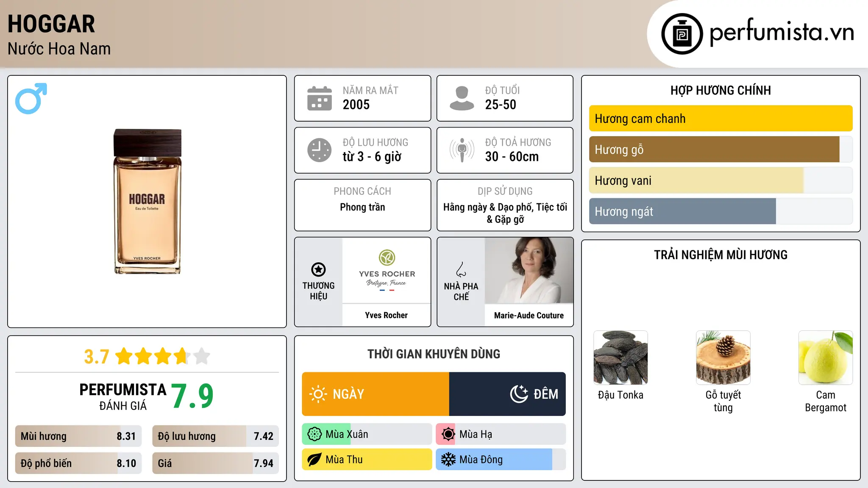This screenshot has width=868, height=488.
Task: Click the HỢP HƯƠNG CHÍNH heading
Action: click(721, 90)
